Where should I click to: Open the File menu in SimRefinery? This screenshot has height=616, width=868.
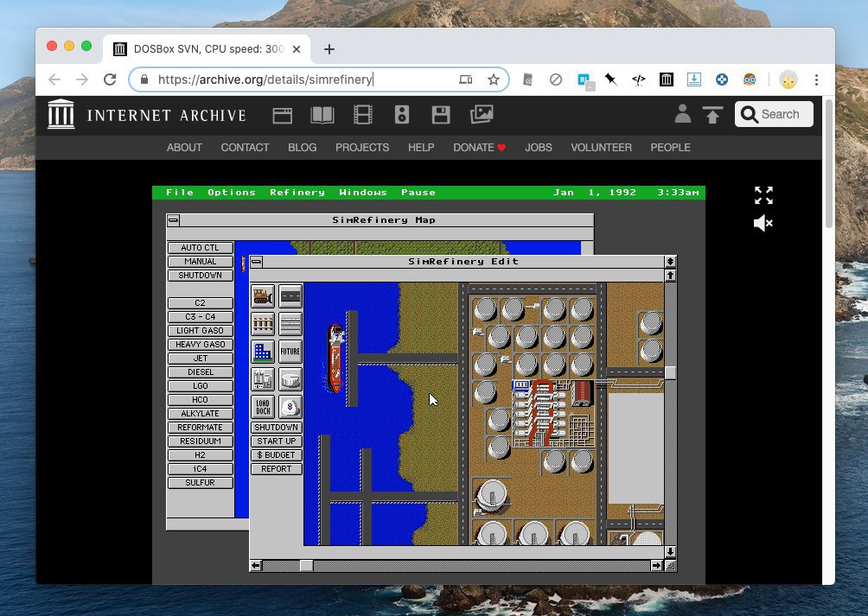180,193
